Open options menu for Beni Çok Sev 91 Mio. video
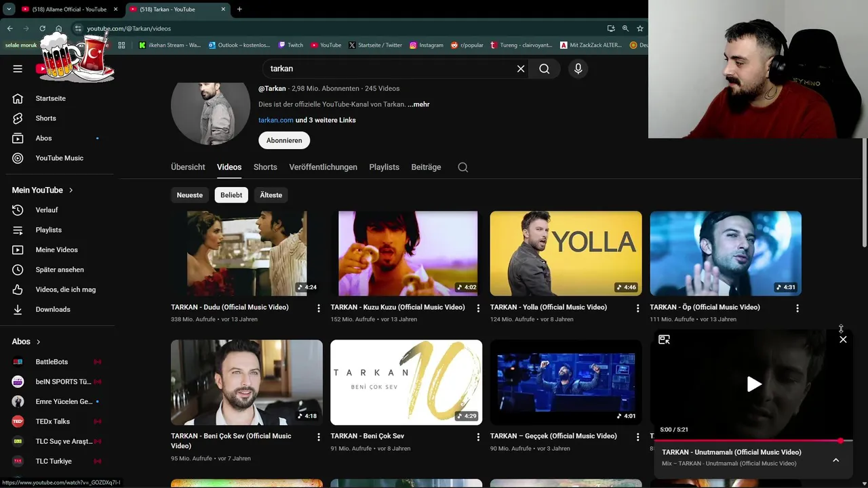Screen dimensions: 868x488 [x=478, y=437]
